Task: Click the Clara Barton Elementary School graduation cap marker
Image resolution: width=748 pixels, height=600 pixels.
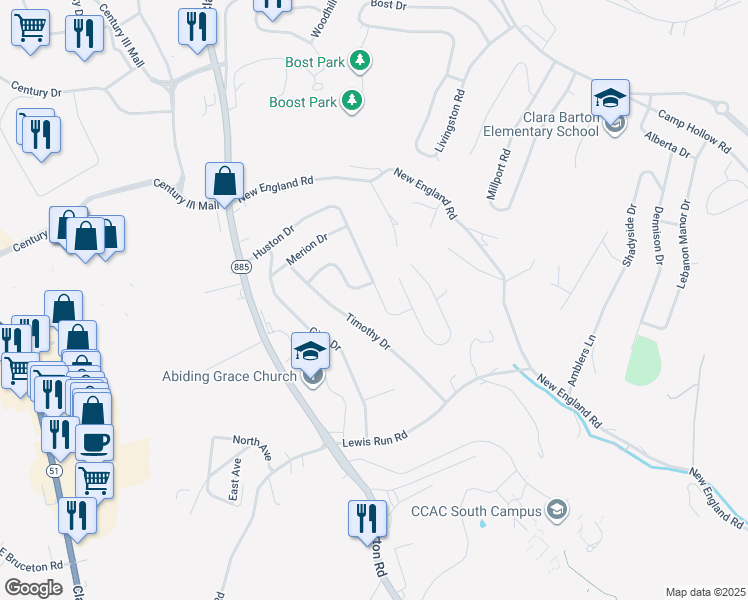Action: 610,99
